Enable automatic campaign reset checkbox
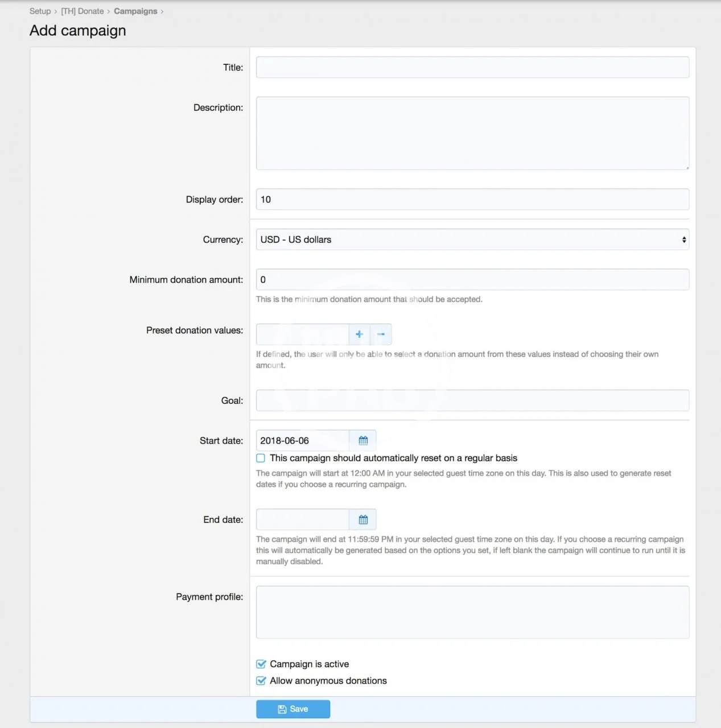Screen dimensions: 721x728 coord(261,458)
